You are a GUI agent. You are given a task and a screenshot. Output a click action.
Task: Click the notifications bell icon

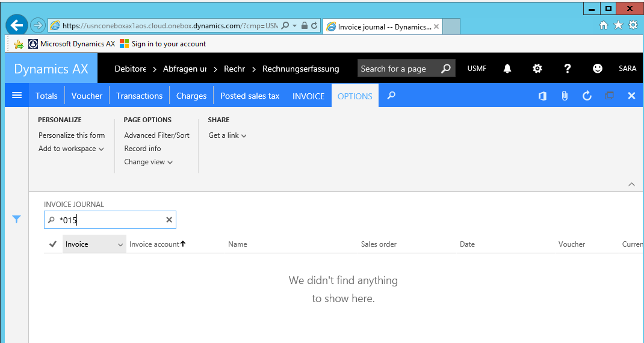(x=507, y=69)
